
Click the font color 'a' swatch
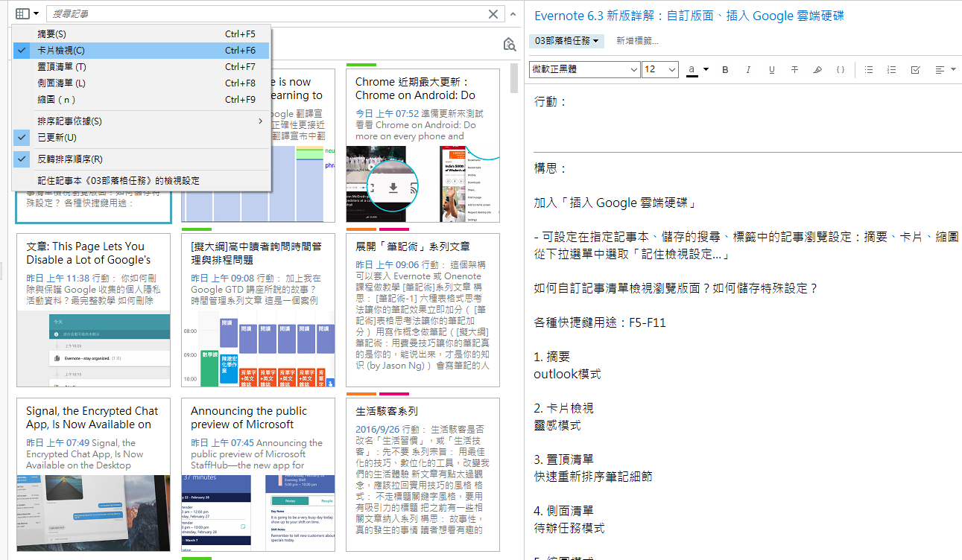[692, 69]
